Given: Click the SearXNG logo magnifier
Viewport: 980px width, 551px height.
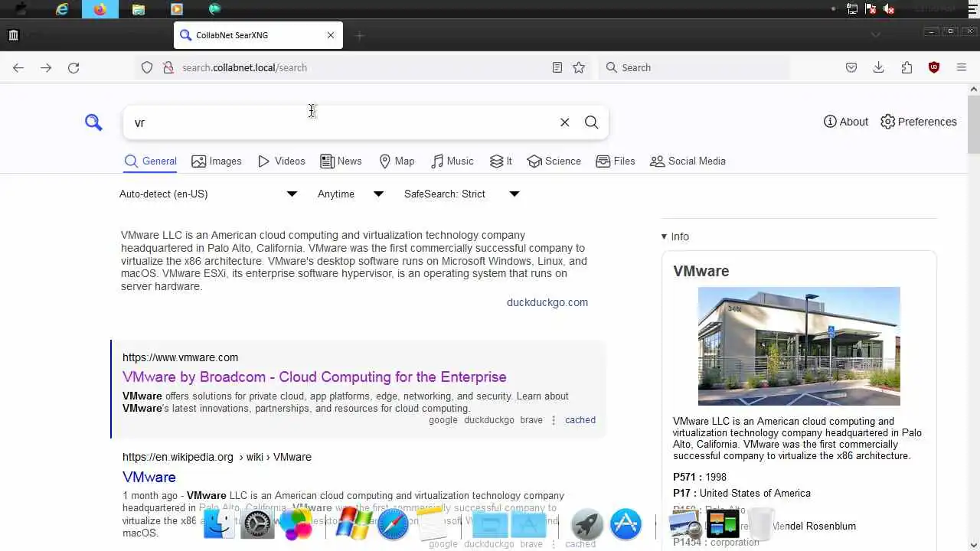Looking at the screenshot, I should (93, 122).
